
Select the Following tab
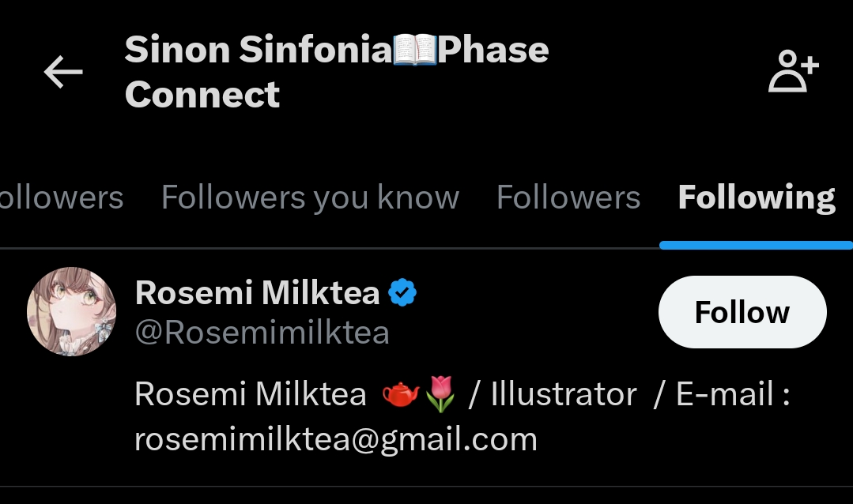[x=757, y=197]
